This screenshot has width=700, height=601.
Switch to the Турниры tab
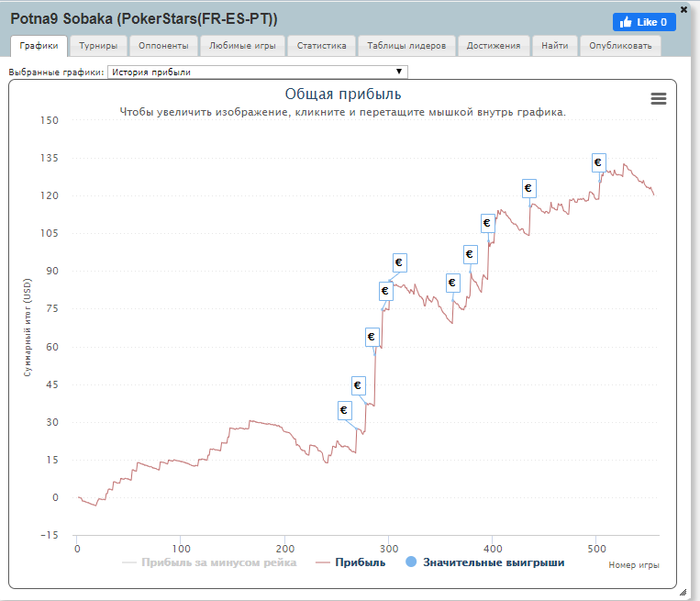pos(98,45)
